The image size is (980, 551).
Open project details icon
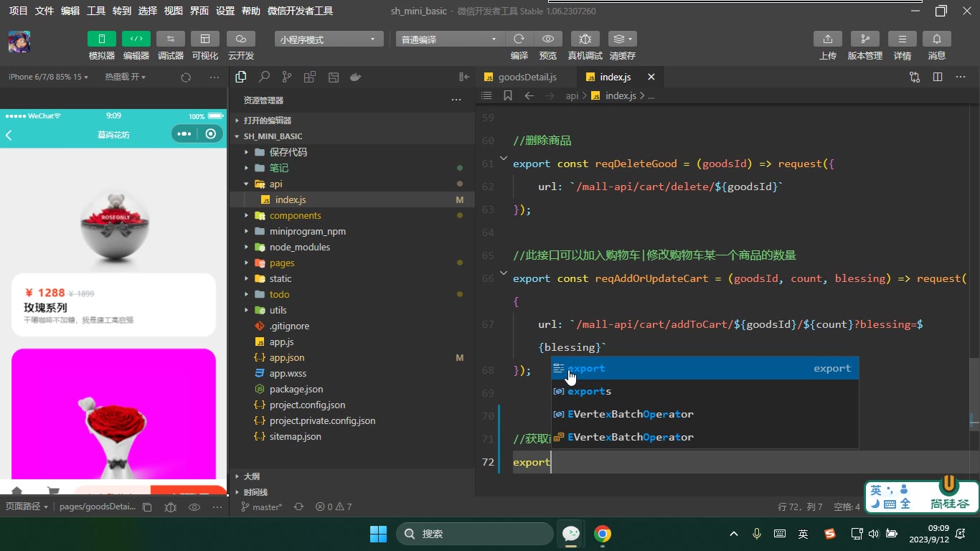(x=903, y=39)
